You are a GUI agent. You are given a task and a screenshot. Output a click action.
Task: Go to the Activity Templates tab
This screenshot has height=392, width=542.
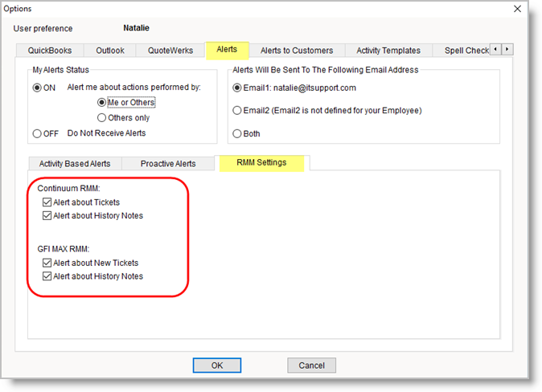[388, 51]
